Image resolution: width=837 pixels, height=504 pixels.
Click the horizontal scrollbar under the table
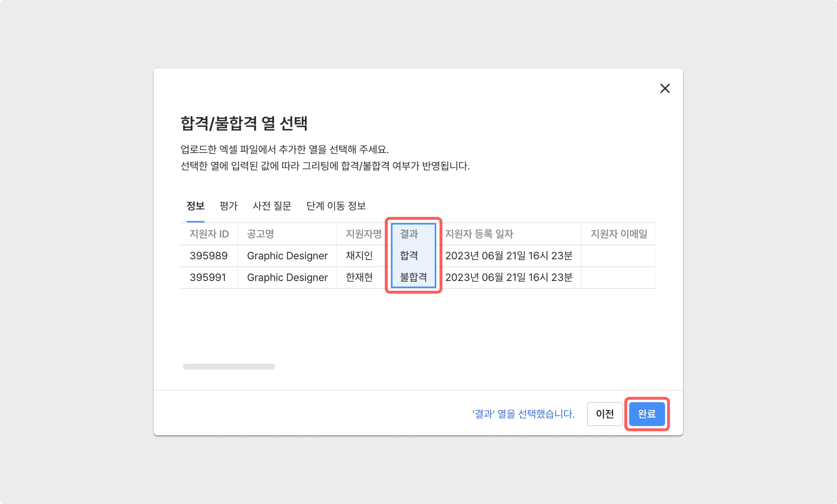click(229, 366)
